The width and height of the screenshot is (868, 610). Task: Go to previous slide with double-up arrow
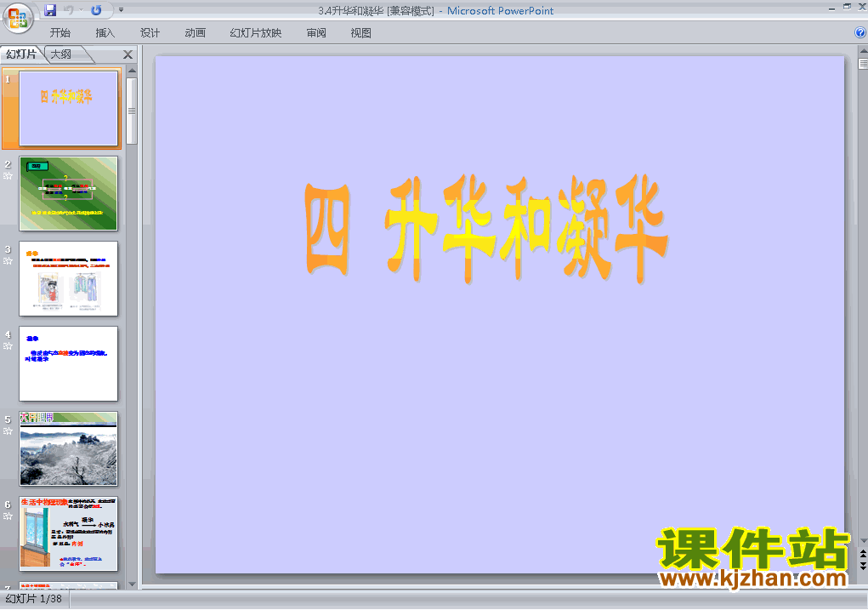tap(863, 554)
